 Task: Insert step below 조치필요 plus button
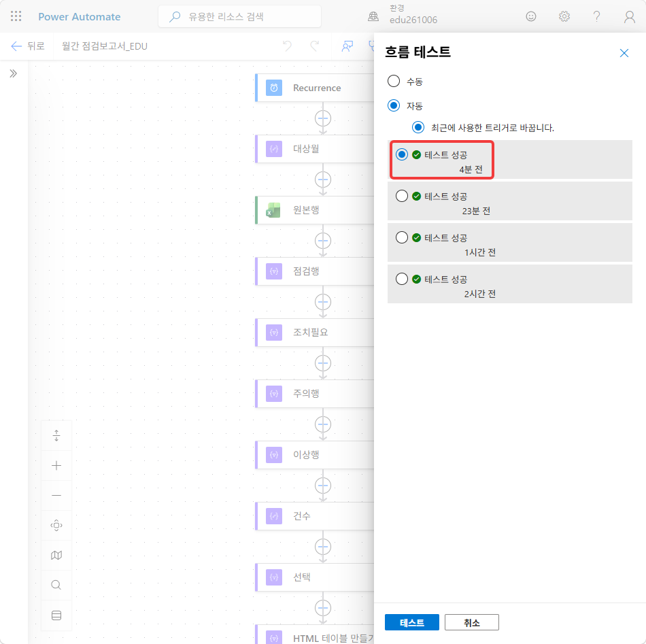pos(323,363)
